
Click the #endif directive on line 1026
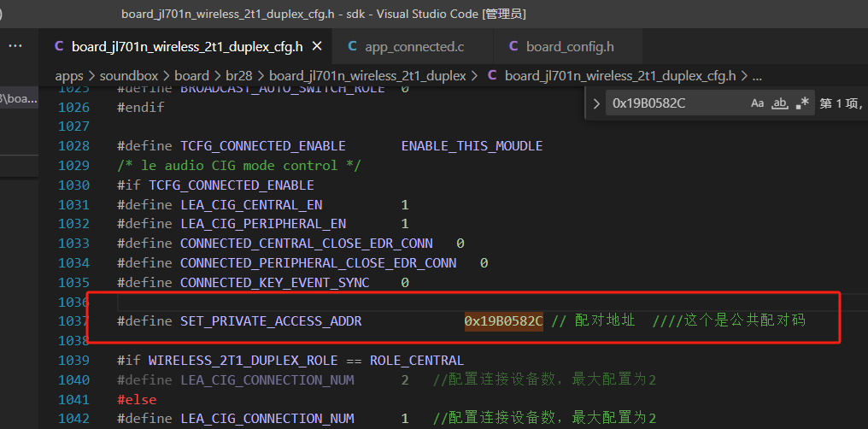141,108
